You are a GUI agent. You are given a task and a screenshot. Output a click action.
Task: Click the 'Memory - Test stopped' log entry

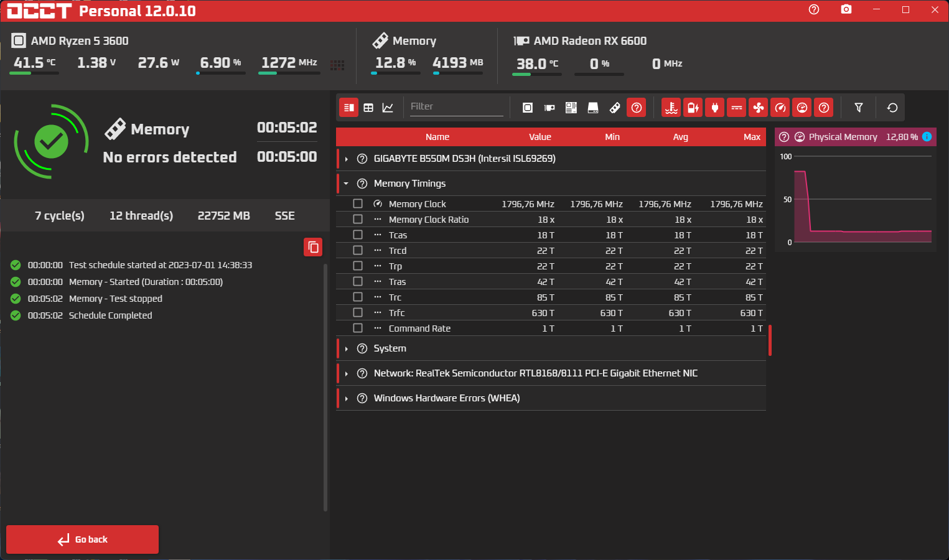116,299
